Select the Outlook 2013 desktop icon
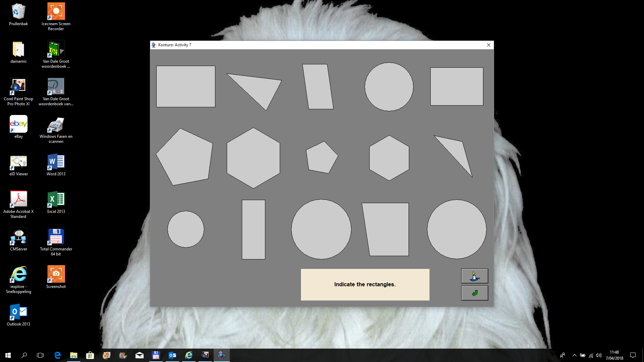The width and height of the screenshot is (644, 362). [x=18, y=315]
